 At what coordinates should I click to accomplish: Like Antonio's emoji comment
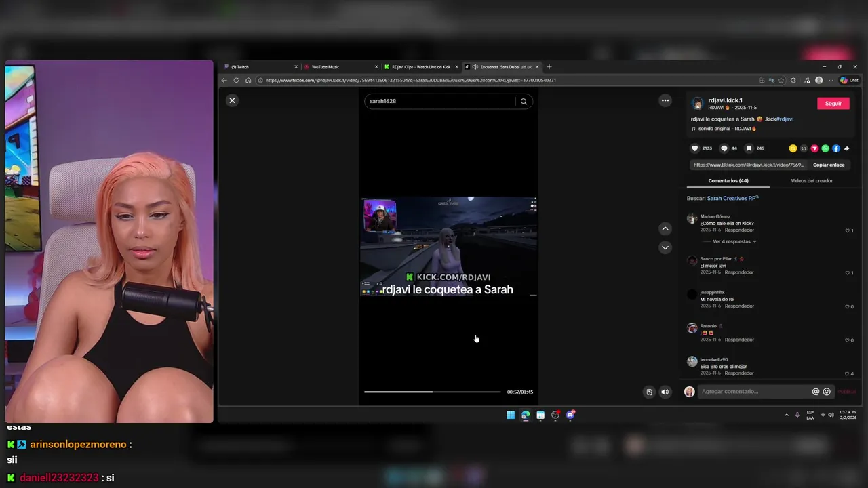click(848, 340)
